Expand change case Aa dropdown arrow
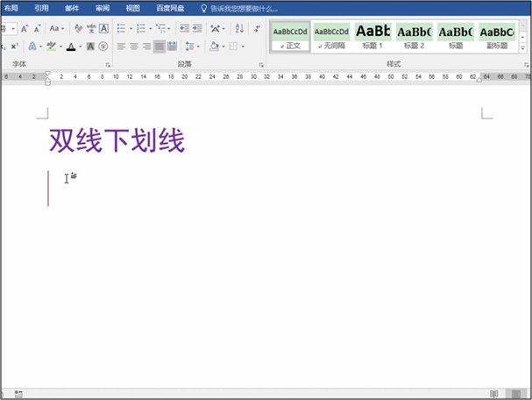 click(63, 29)
